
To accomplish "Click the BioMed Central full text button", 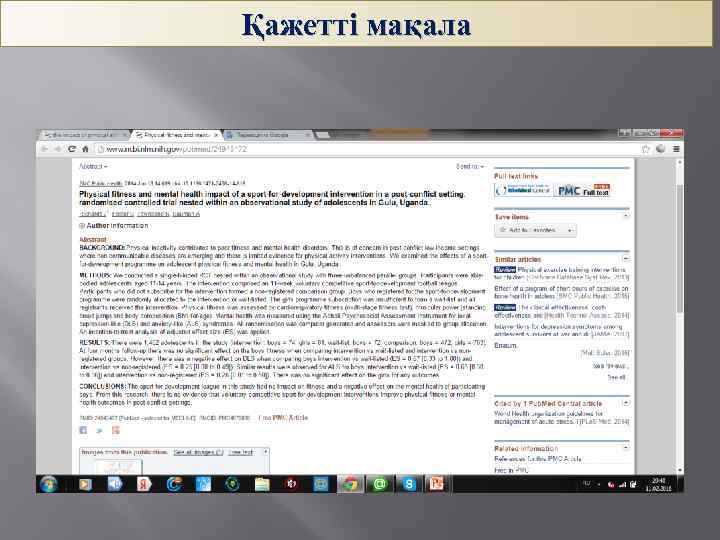I will 523,190.
